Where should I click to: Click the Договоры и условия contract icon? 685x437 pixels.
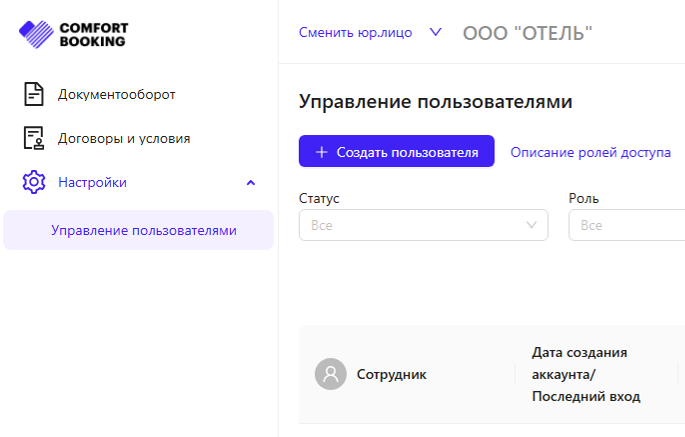pos(34,138)
